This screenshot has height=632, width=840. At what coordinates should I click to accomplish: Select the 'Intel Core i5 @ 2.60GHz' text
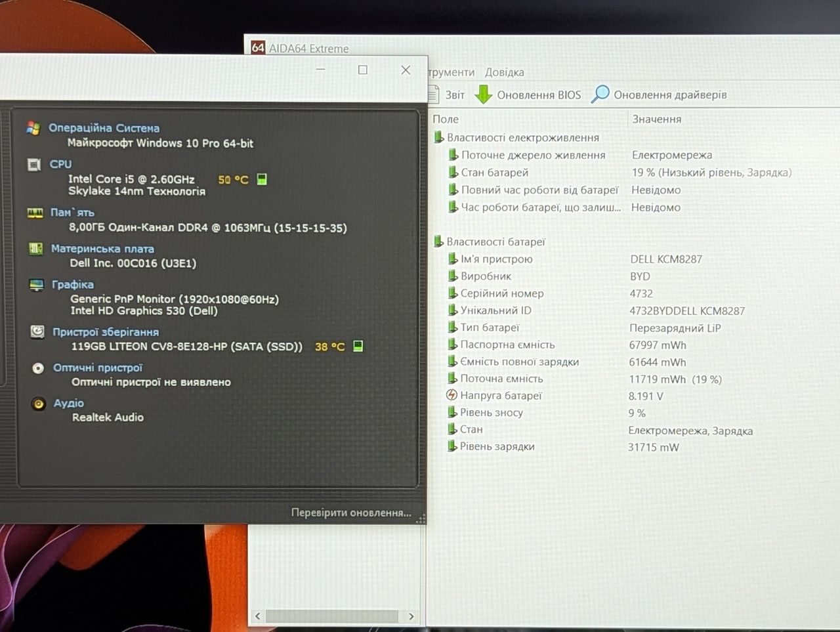tap(131, 179)
